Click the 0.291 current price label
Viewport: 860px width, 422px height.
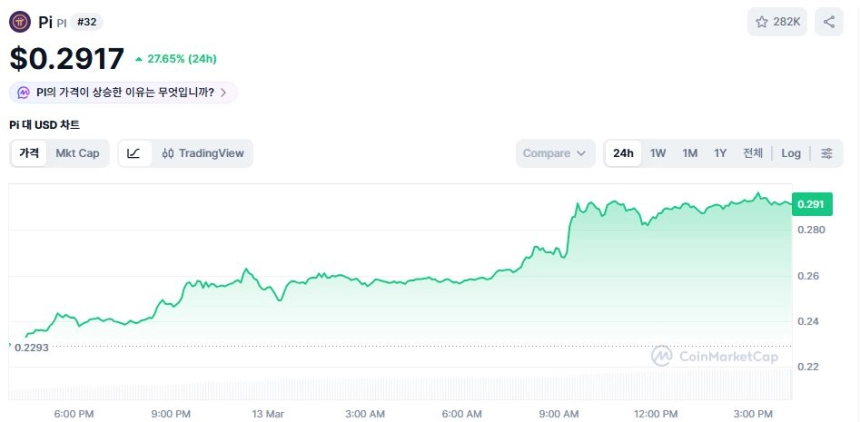812,204
